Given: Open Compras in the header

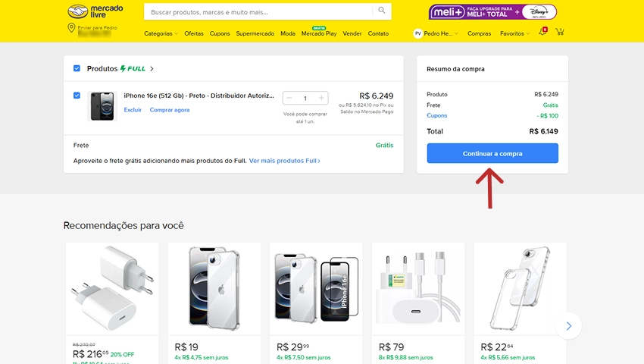Looking at the screenshot, I should (479, 33).
